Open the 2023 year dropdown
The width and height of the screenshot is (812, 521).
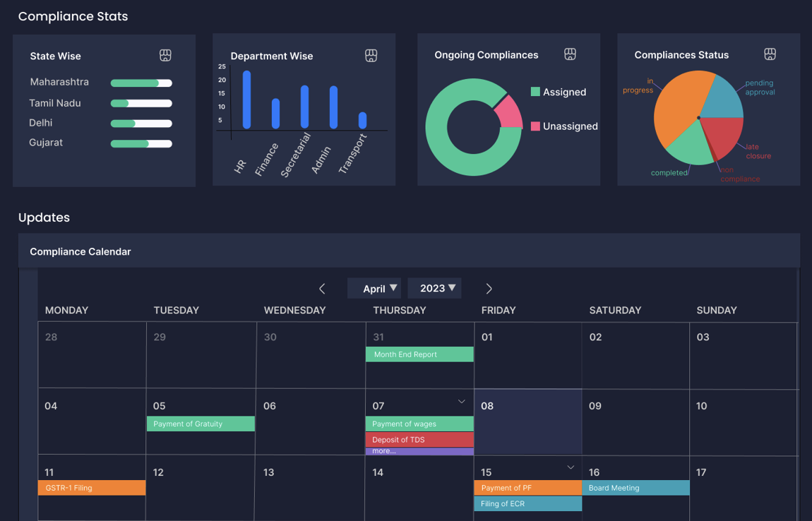pos(434,288)
